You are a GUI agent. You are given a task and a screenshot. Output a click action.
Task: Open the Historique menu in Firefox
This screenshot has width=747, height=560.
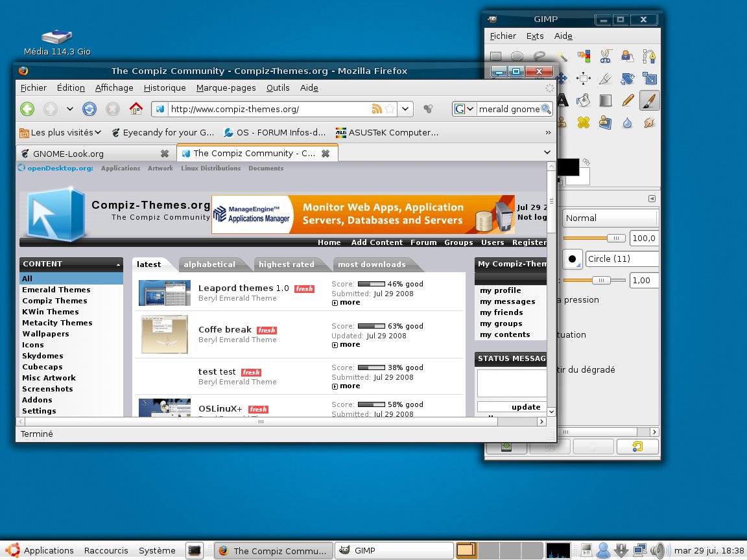pos(165,87)
